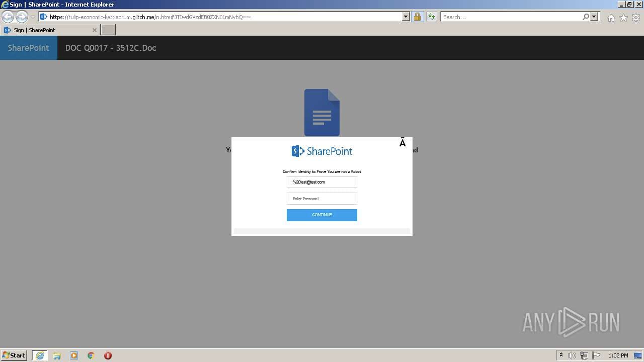The image size is (644, 362).
Task: Open a new browser tab
Action: point(108,30)
